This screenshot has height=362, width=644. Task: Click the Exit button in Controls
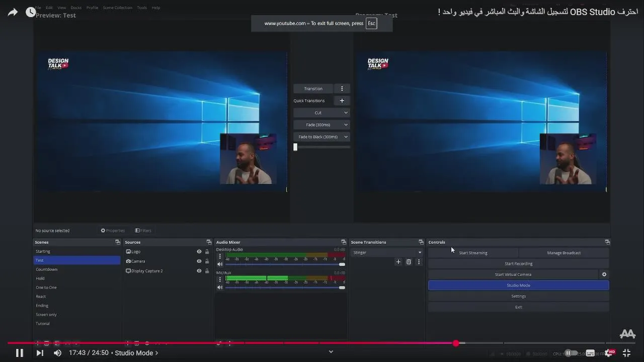click(x=518, y=307)
